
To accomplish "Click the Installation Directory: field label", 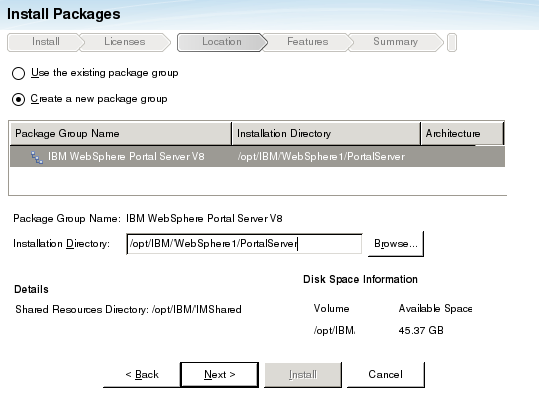I will click(x=61, y=244).
